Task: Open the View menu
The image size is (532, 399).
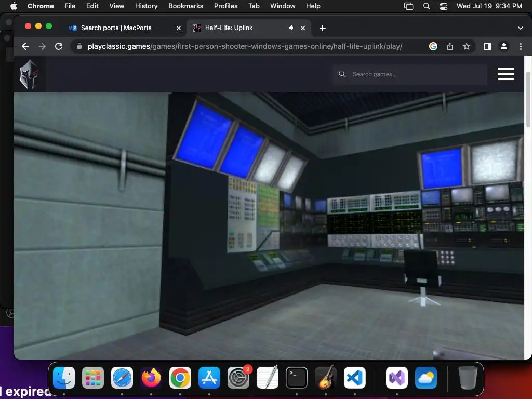Action: tap(116, 6)
